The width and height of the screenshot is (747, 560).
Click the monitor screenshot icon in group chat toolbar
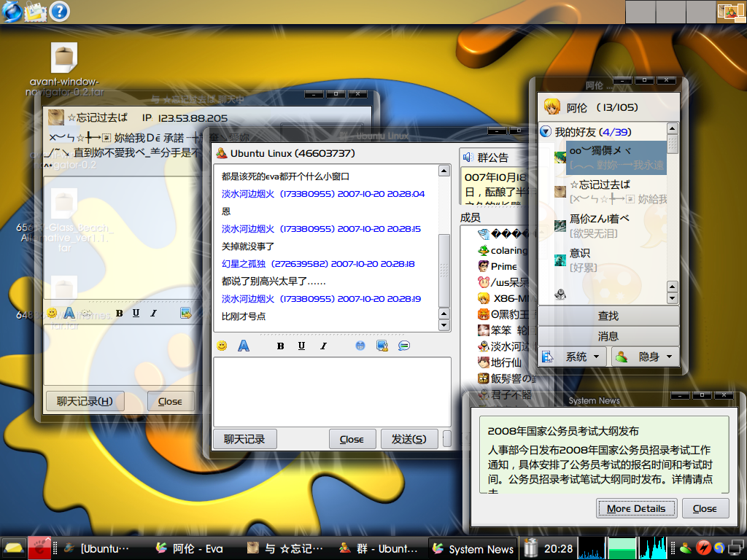click(x=382, y=346)
